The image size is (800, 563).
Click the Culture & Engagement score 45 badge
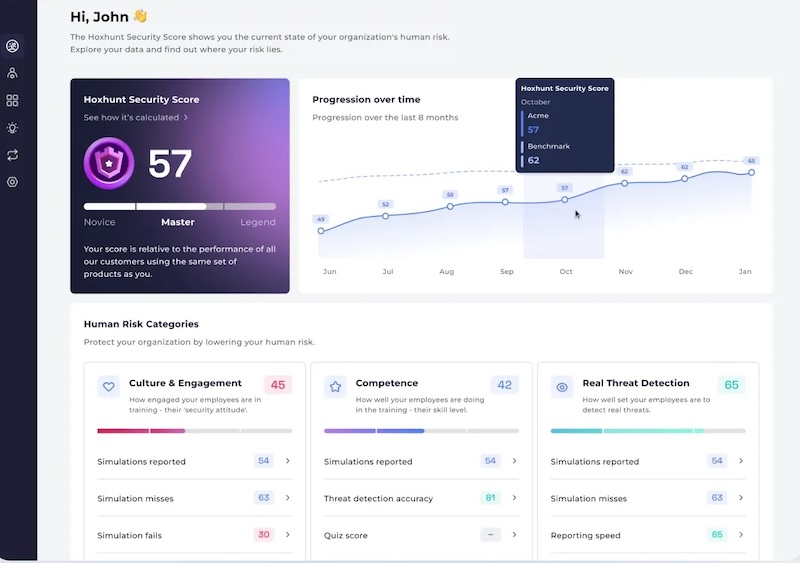(278, 385)
